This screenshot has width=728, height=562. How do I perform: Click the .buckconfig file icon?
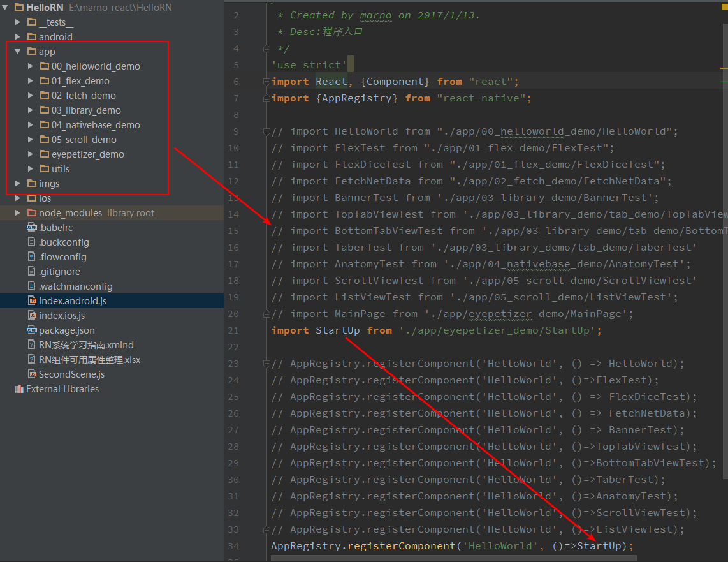(x=32, y=242)
